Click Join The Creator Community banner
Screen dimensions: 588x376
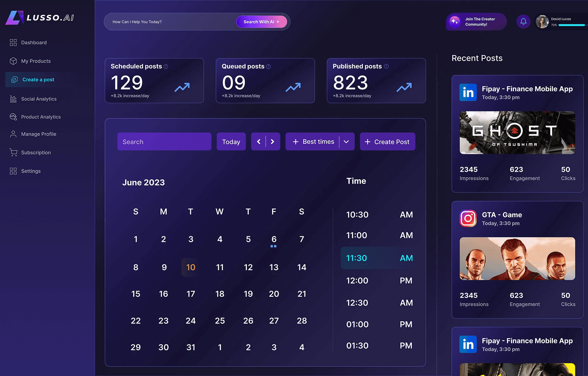pyautogui.click(x=476, y=22)
